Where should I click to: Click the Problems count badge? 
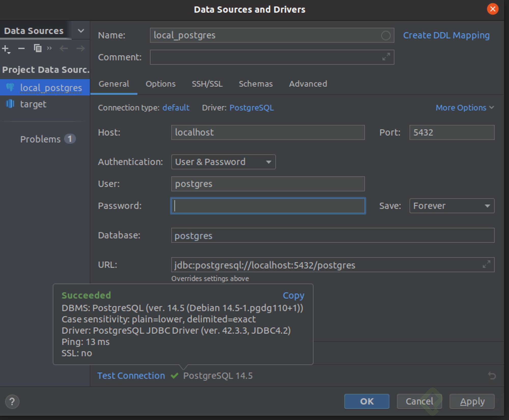70,139
